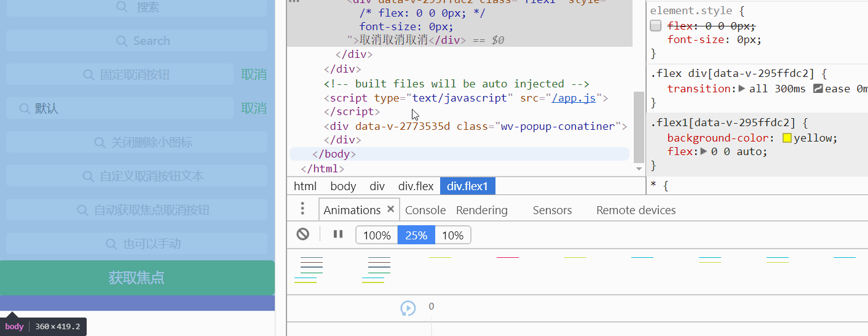The image size is (868, 336).
Task: Click magnifier icon beside 默认
Action: coord(25,108)
